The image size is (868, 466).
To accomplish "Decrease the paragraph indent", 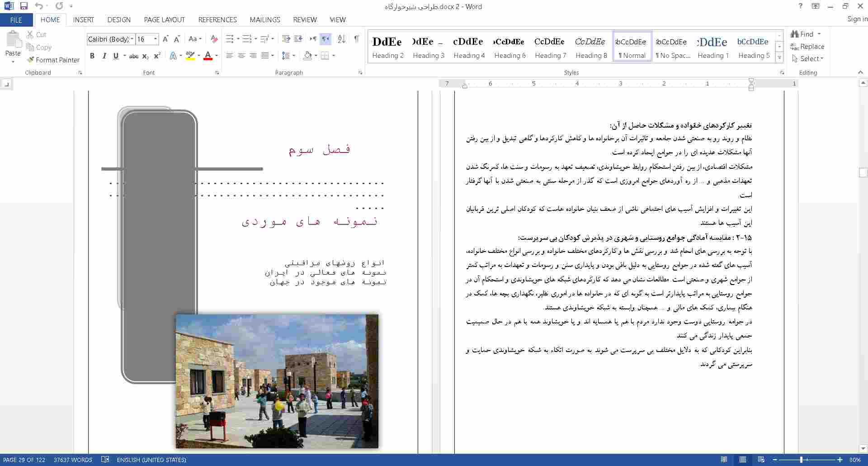I will point(286,39).
